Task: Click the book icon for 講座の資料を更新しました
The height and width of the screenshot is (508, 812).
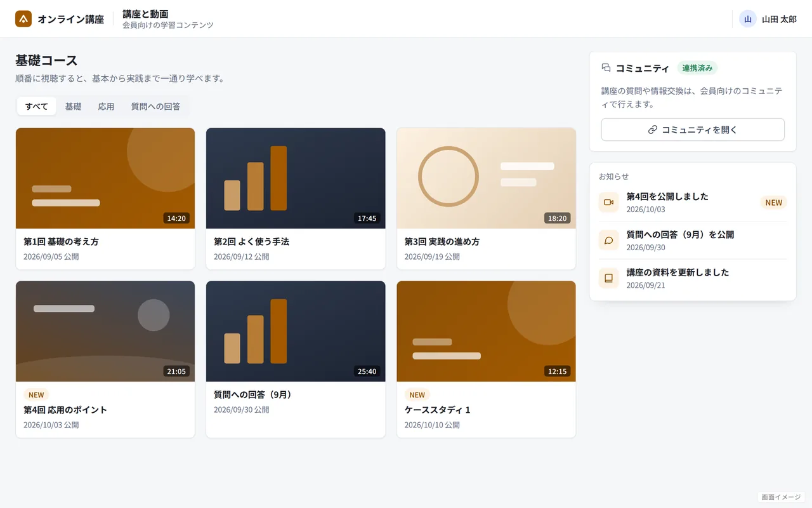Action: click(x=608, y=278)
